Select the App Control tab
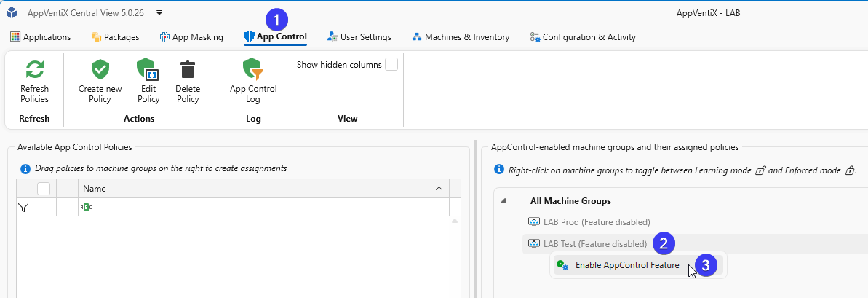The height and width of the screenshot is (298, 868). 275,37
